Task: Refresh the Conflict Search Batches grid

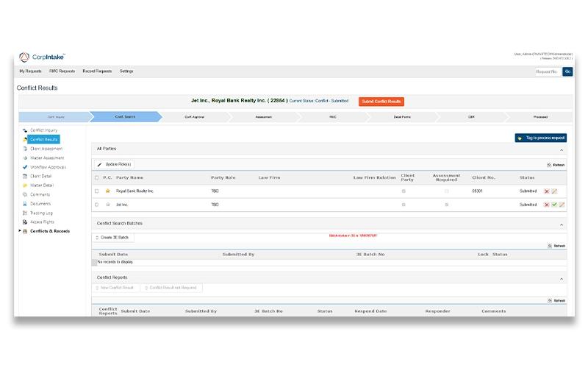Action: point(556,246)
